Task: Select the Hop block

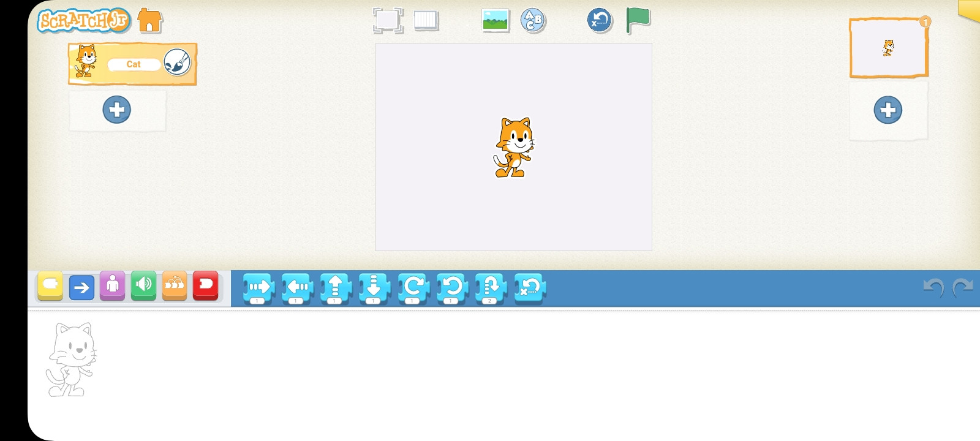Action: coord(491,288)
